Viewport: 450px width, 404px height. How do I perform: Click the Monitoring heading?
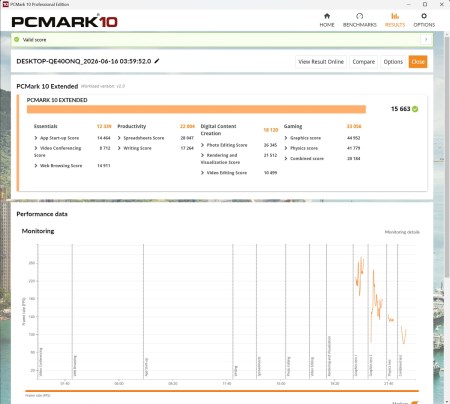[38, 231]
